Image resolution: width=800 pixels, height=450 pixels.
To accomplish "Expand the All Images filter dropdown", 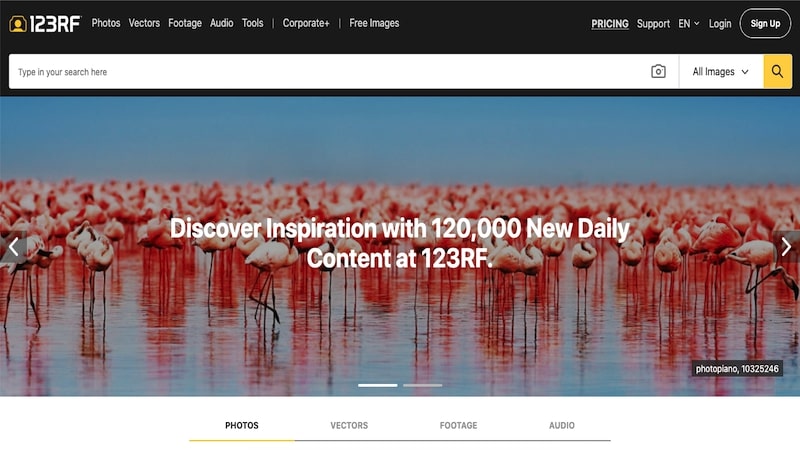I will point(720,71).
